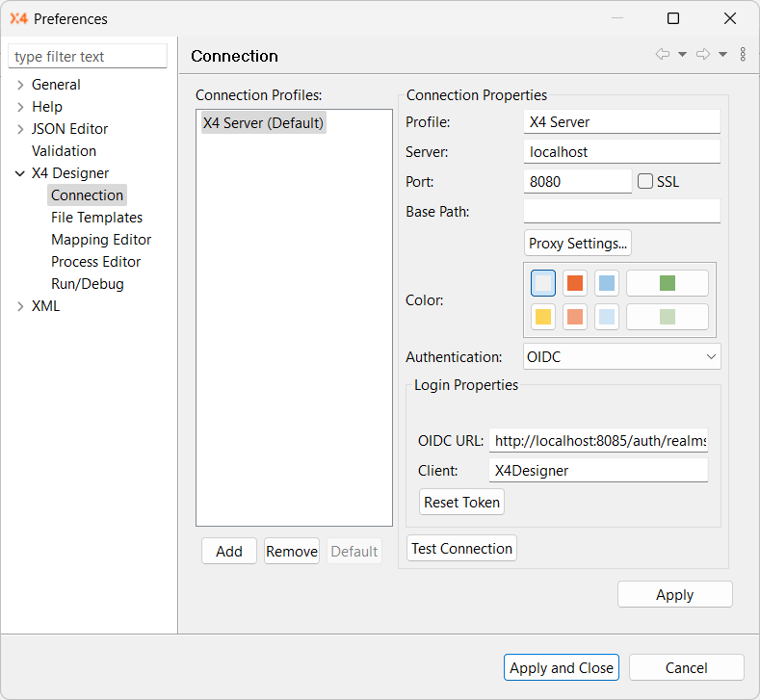Click the Proxy Settings button

point(578,243)
